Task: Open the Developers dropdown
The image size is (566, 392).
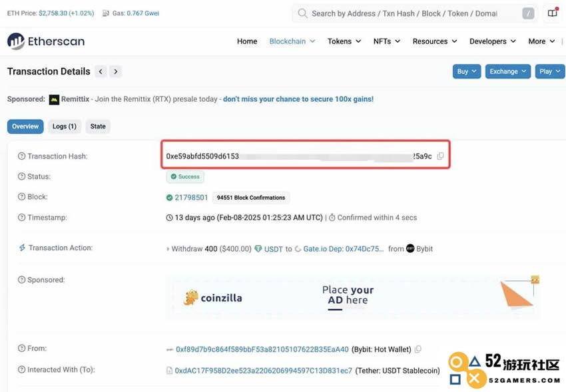Action: coord(492,41)
